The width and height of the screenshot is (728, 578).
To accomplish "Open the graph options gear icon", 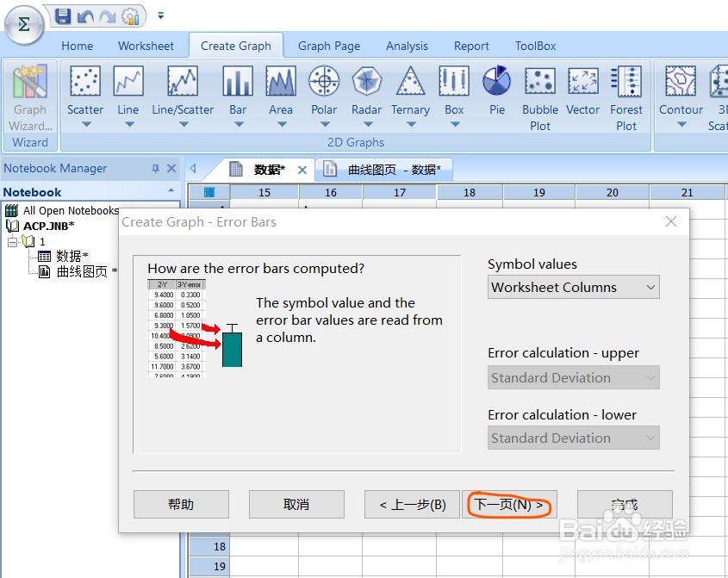I will [131, 16].
